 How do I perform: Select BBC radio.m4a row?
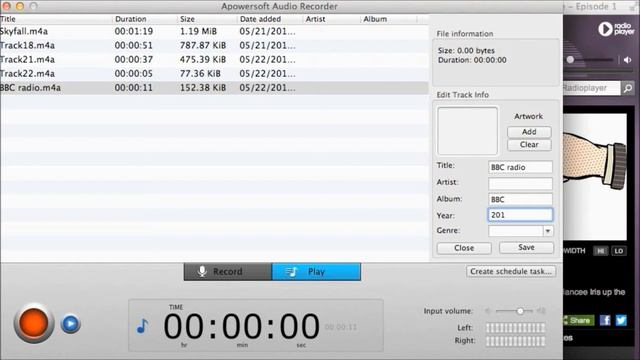(x=214, y=88)
